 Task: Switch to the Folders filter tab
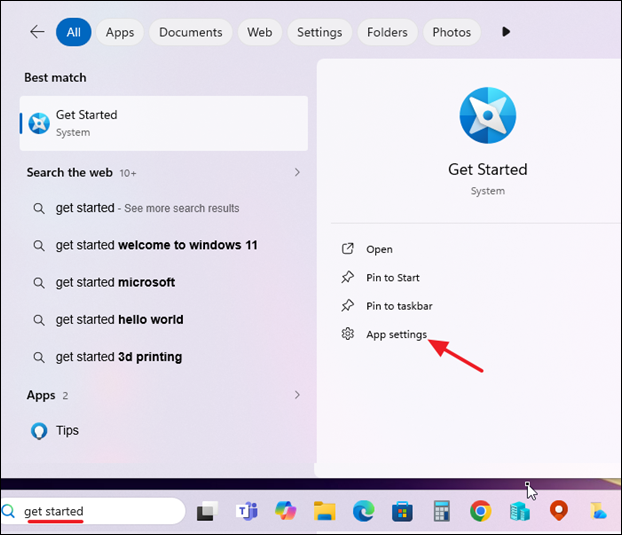tap(387, 32)
